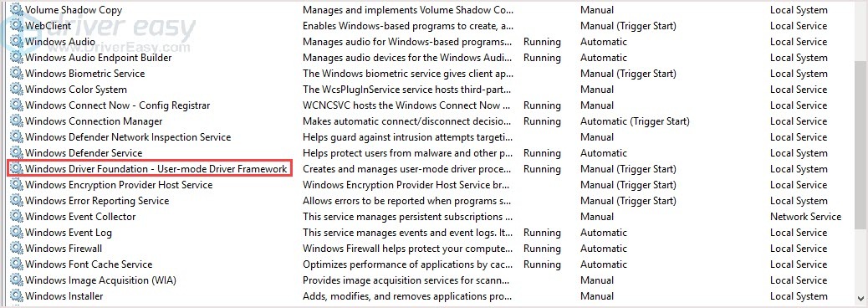Click the Windows Event Collector service

click(80, 217)
